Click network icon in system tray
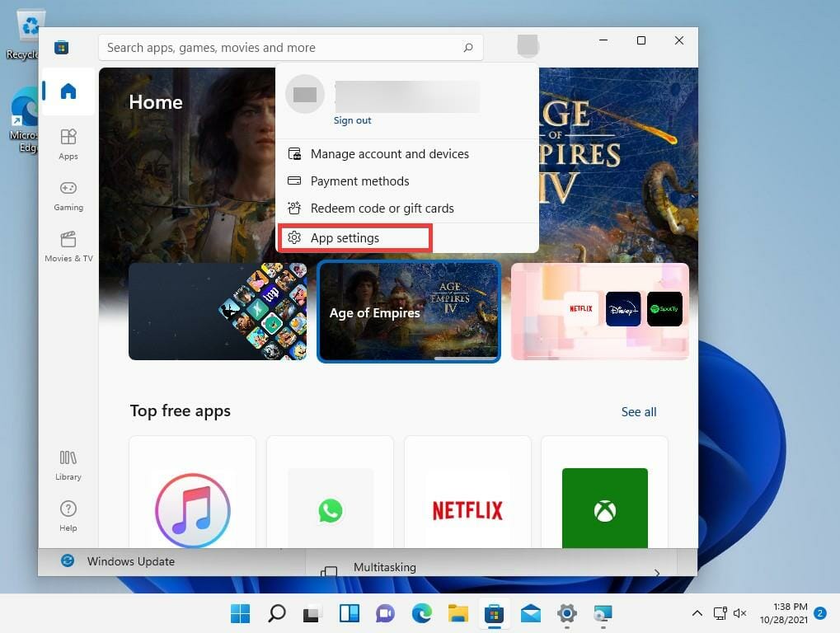 (x=720, y=613)
